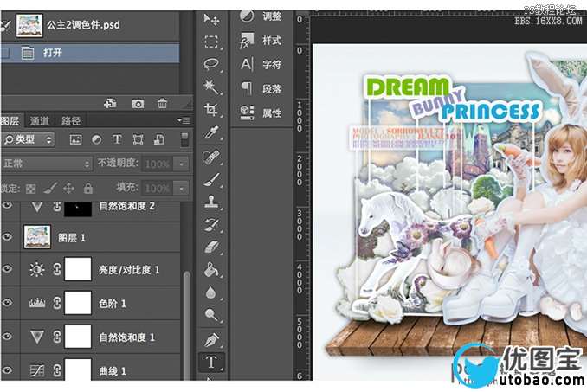This screenshot has width=587, height=392.
Task: Hide the 图层 1 layer
Action: pyautogui.click(x=7, y=237)
